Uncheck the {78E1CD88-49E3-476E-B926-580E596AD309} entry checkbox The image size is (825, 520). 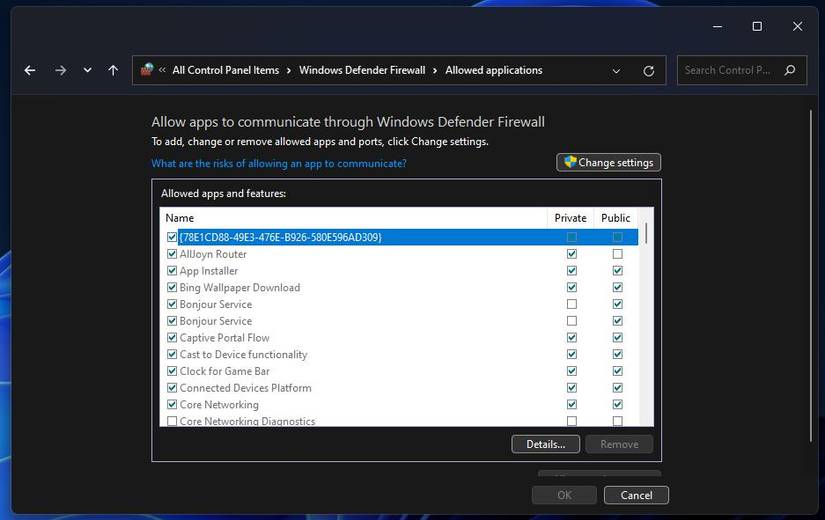172,237
